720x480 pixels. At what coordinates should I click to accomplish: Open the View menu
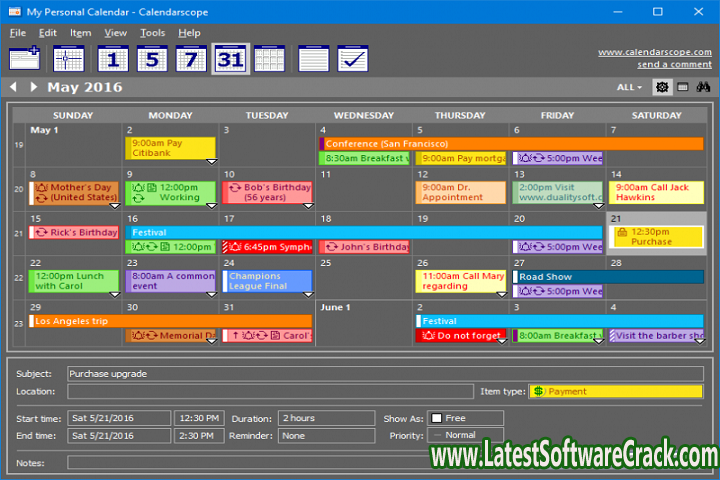click(116, 33)
